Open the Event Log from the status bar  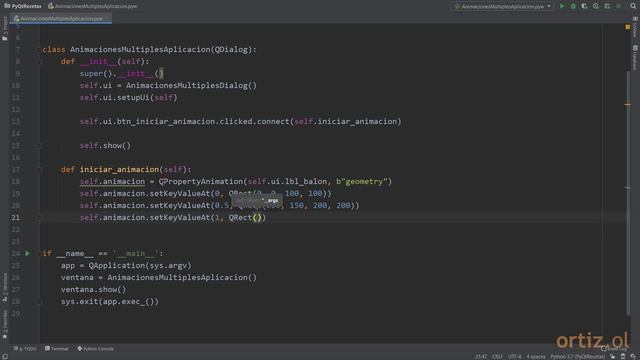coord(614,349)
